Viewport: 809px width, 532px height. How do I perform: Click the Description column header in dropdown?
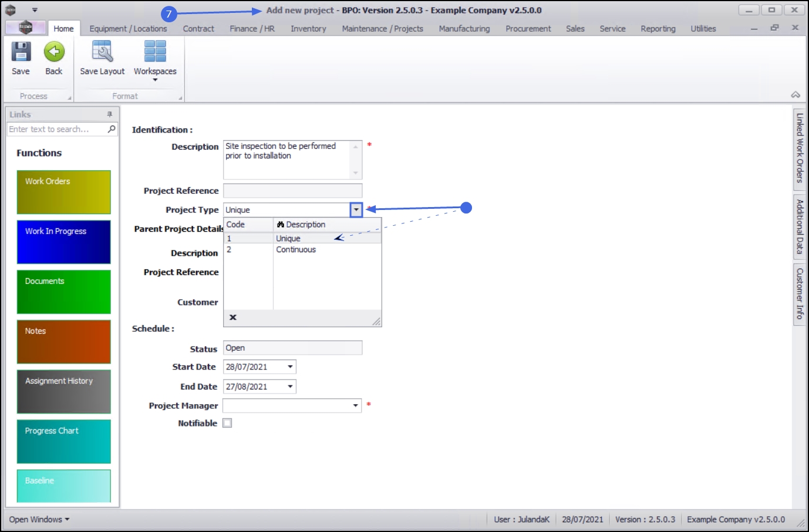coord(328,225)
